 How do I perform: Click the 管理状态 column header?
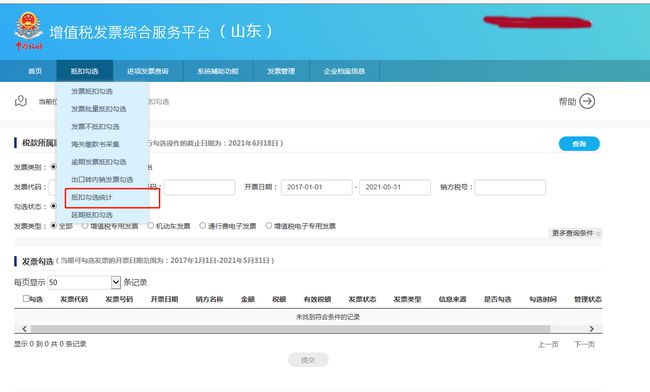pos(588,299)
